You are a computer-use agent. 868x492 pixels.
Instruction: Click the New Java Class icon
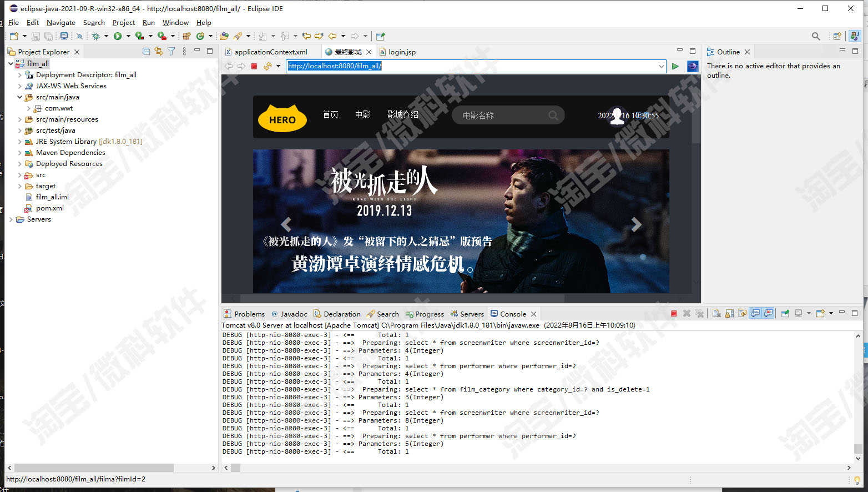200,36
